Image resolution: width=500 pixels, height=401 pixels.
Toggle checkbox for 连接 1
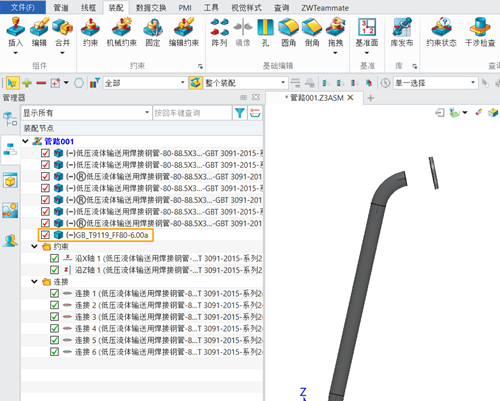(54, 293)
